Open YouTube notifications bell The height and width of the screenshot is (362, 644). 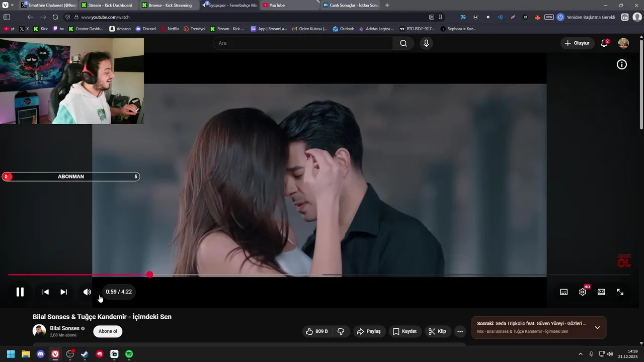604,43
